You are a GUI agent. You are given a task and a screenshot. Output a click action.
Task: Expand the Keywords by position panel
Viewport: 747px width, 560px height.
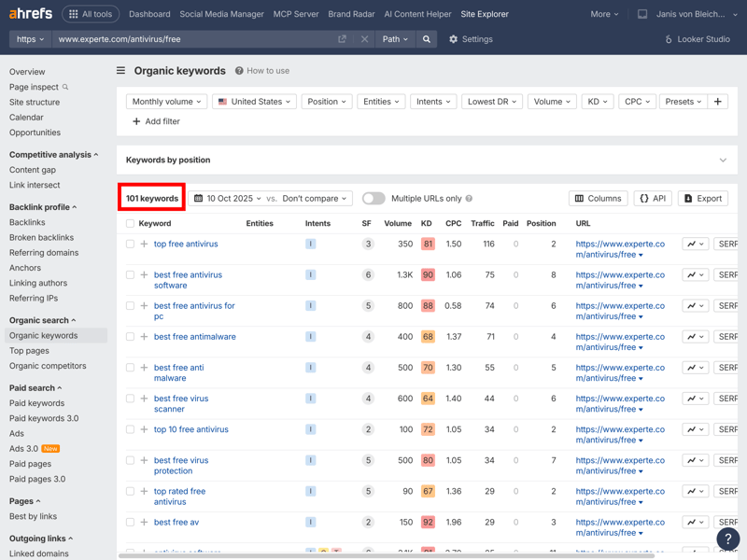723,161
